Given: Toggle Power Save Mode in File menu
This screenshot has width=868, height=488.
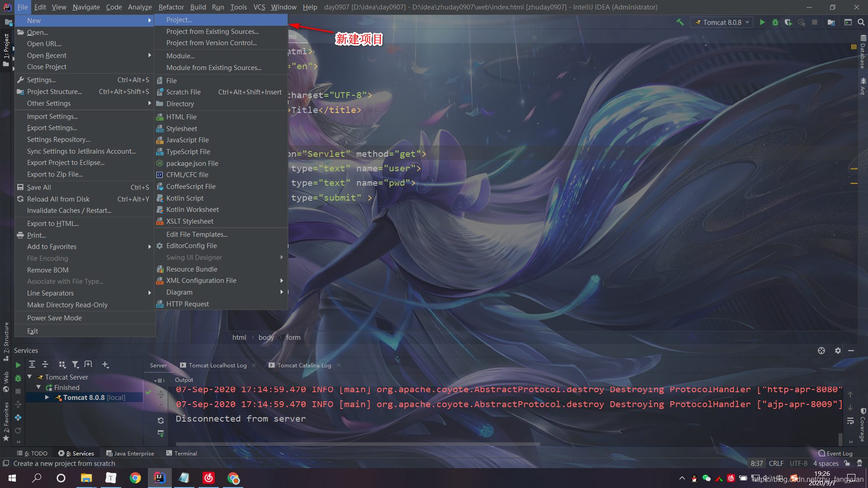Looking at the screenshot, I should pyautogui.click(x=85, y=318).
